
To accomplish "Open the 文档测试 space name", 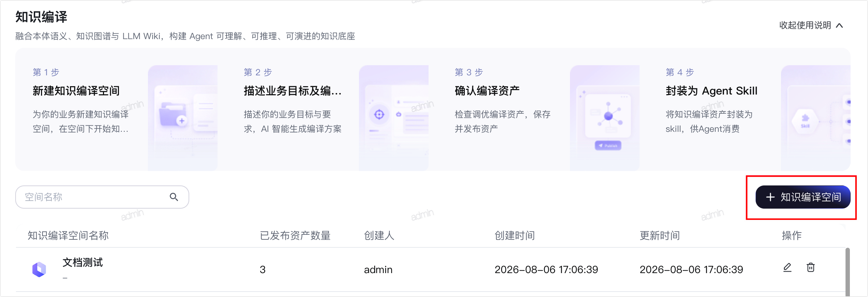I will point(83,262).
